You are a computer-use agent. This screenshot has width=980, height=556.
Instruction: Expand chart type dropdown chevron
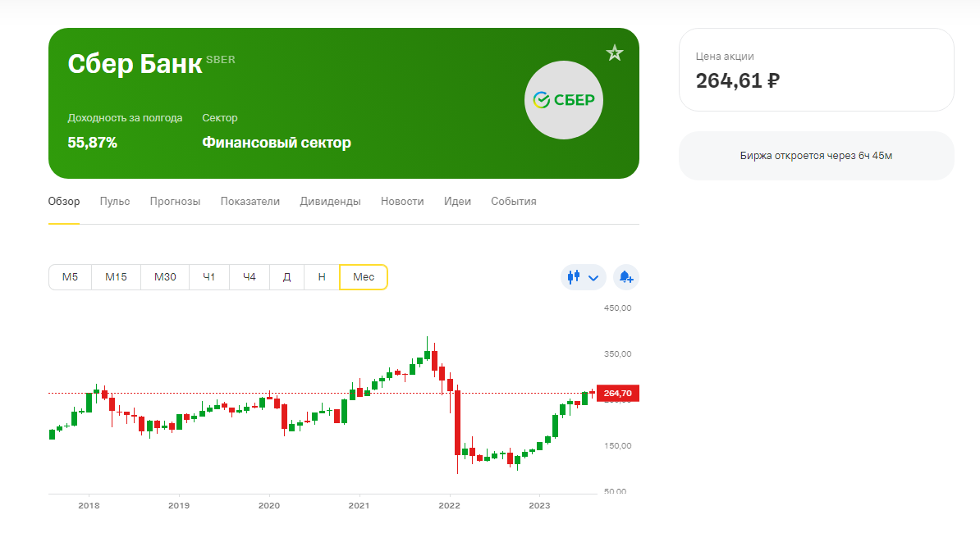click(593, 278)
